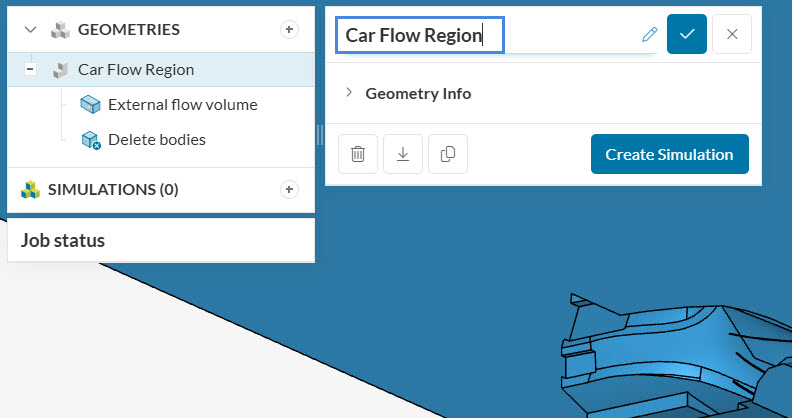Viewport: 792px width, 418px height.
Task: Open External flow volume operation
Action: [x=182, y=104]
